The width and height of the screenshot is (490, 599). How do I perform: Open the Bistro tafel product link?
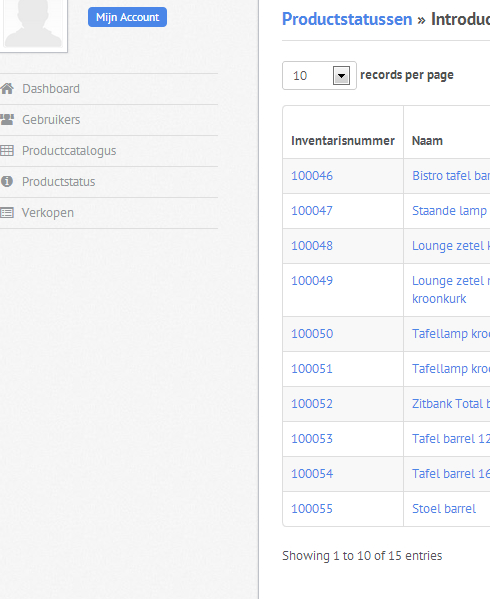(x=451, y=176)
